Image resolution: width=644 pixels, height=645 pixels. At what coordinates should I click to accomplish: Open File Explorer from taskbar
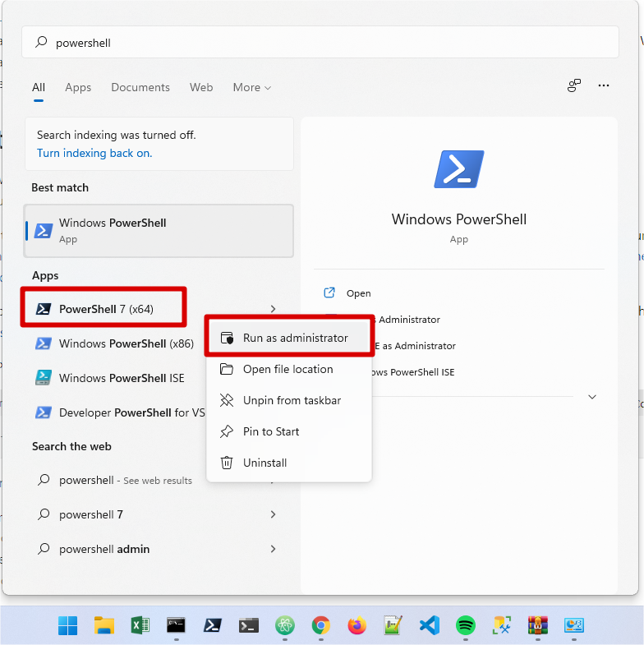(104, 625)
